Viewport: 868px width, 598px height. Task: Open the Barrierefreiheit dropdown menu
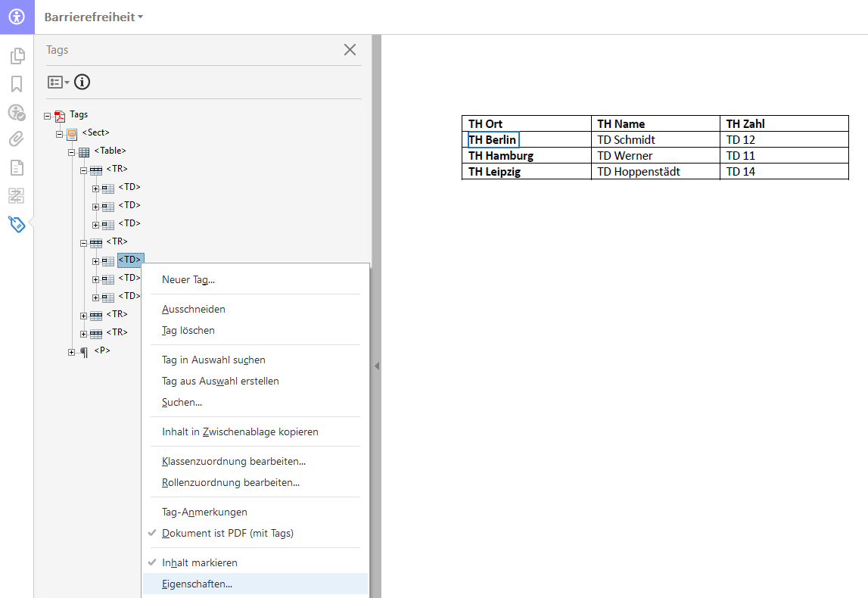coord(93,17)
